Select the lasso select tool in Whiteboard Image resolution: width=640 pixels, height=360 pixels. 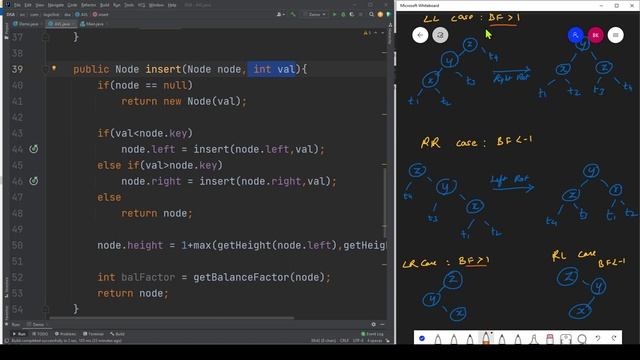tap(582, 338)
